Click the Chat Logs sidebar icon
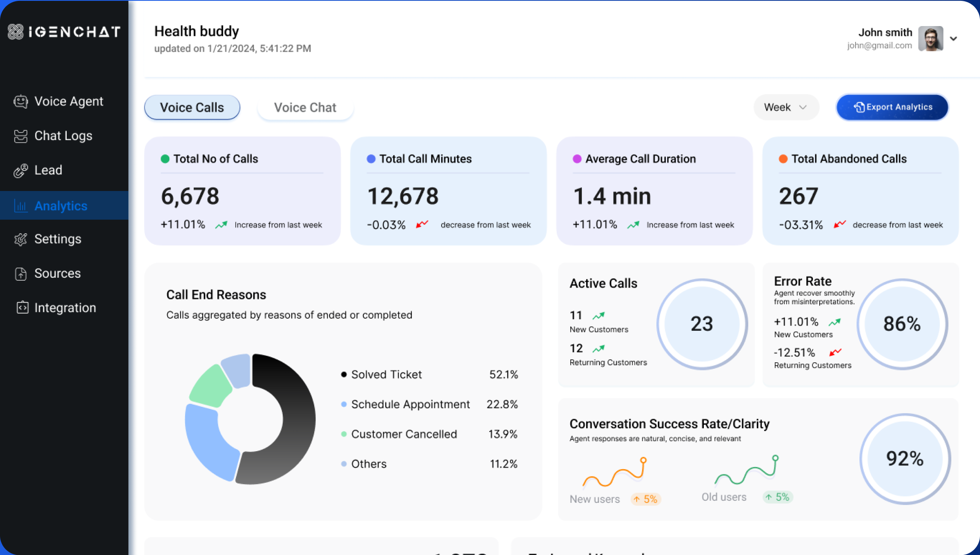This screenshot has height=555, width=980. click(x=21, y=136)
